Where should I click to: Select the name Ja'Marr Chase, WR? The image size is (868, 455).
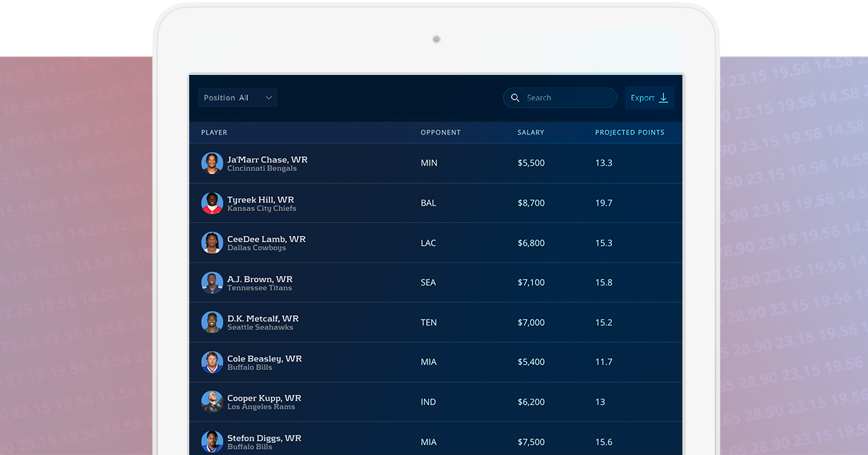(x=267, y=160)
